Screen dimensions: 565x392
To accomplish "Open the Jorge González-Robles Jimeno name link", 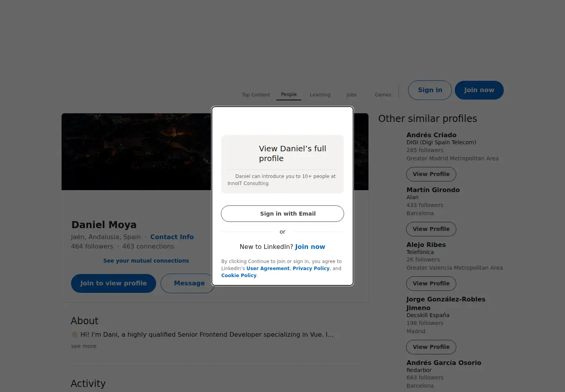I will click(446, 304).
